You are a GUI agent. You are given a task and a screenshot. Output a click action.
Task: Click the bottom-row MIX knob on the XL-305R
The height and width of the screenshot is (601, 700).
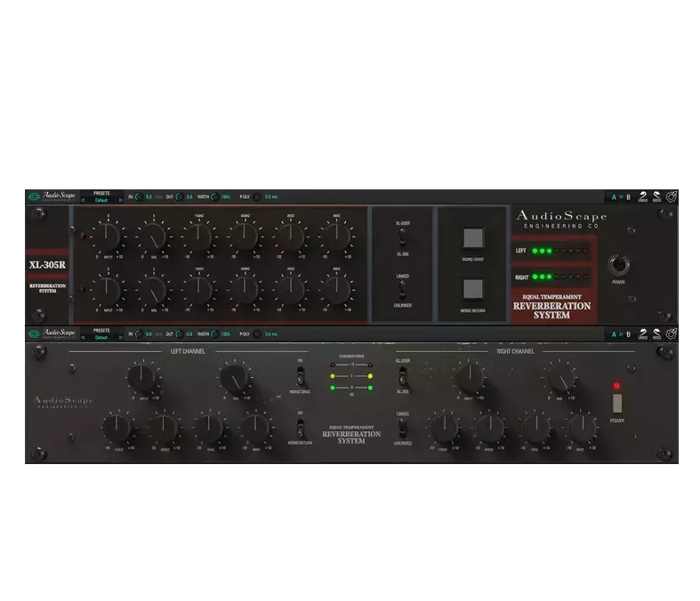tap(153, 290)
